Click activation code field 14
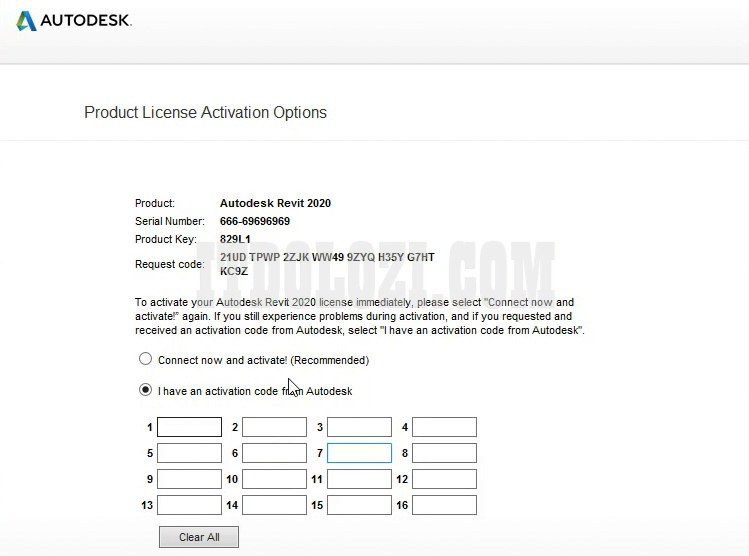The width and height of the screenshot is (749, 556). 274,505
